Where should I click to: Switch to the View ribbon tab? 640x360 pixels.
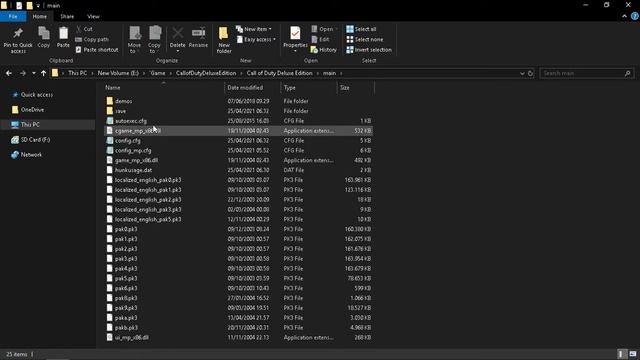click(93, 16)
